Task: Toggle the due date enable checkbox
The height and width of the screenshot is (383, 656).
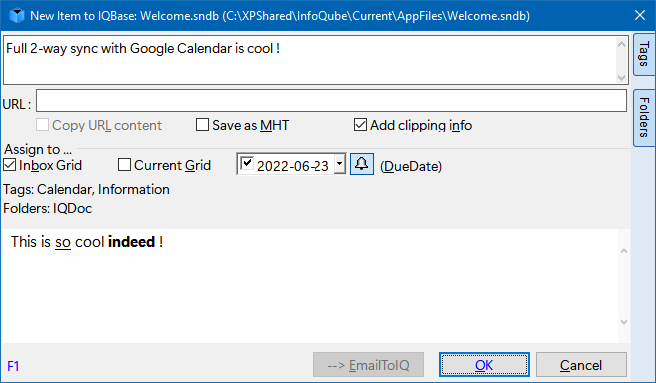Action: (x=247, y=163)
